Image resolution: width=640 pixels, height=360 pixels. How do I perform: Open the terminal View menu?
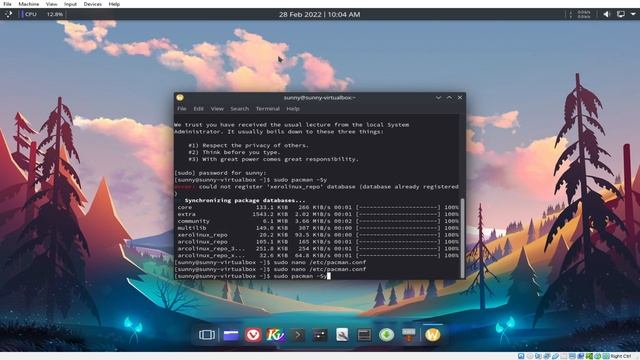tap(217, 109)
